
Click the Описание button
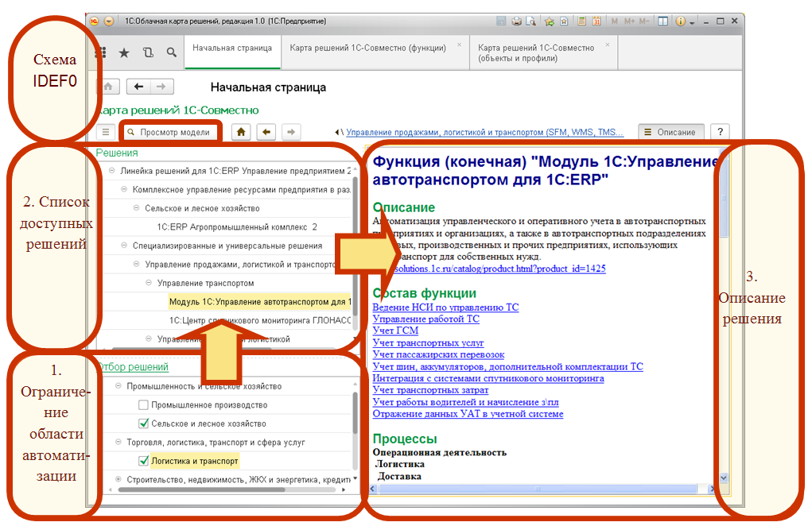pos(670,132)
